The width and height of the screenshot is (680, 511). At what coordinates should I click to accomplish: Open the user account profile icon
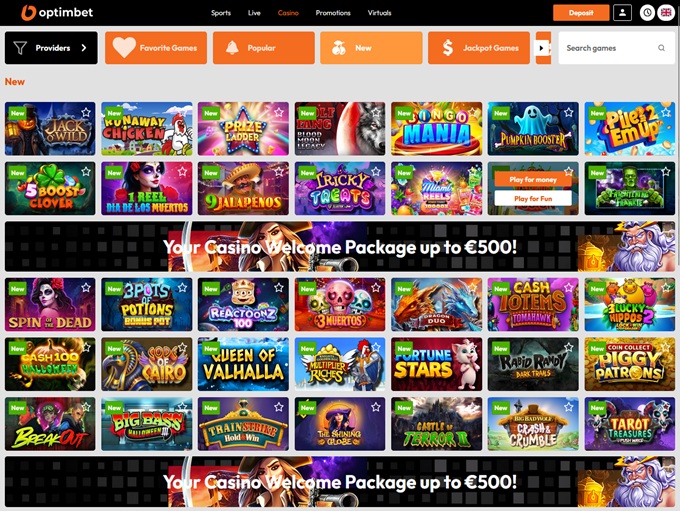point(622,13)
